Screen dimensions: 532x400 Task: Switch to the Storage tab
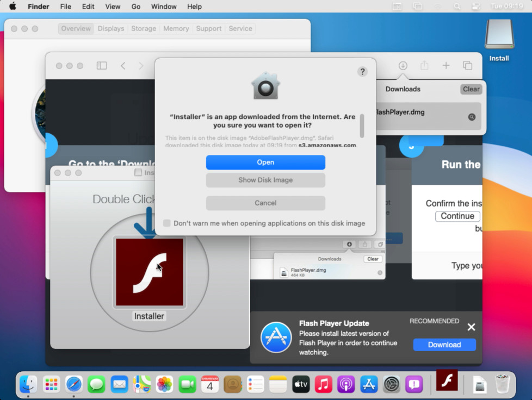tap(143, 28)
